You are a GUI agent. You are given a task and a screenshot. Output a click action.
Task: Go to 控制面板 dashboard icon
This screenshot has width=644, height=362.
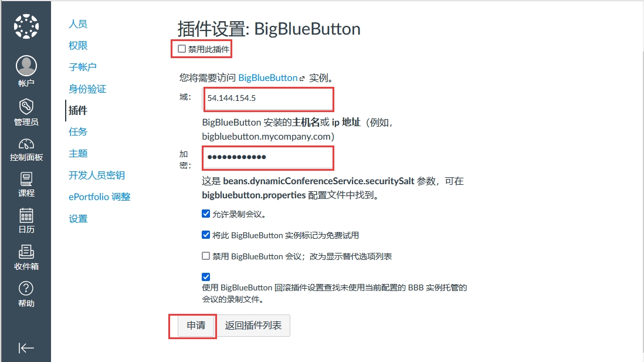(x=26, y=144)
